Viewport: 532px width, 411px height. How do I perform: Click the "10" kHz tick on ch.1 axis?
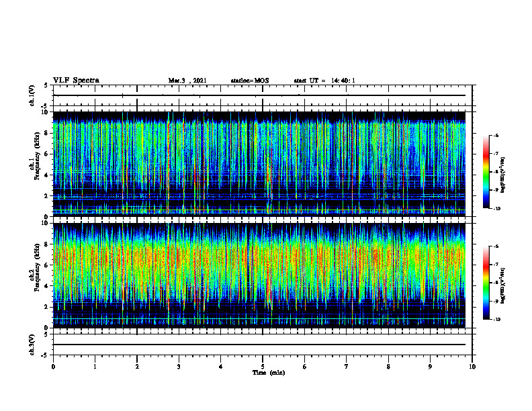point(45,112)
